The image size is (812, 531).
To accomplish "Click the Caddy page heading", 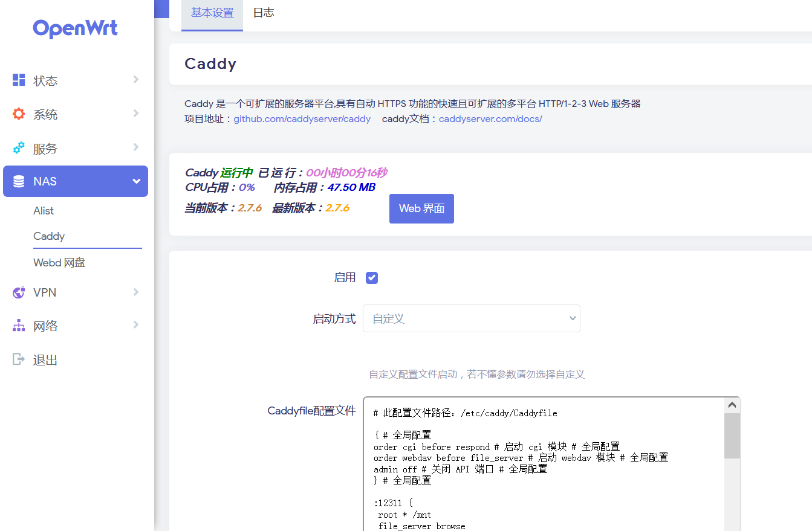I will [x=210, y=64].
